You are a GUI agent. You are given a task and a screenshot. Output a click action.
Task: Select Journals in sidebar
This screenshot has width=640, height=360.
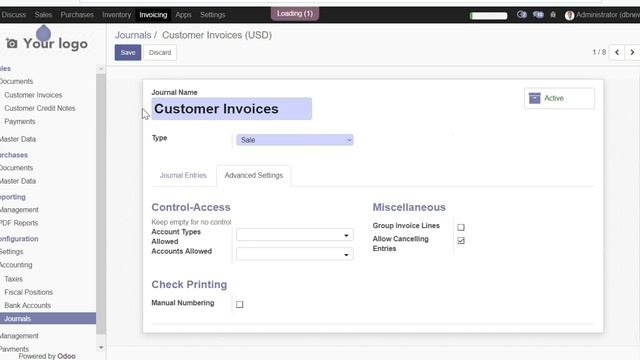(48, 319)
